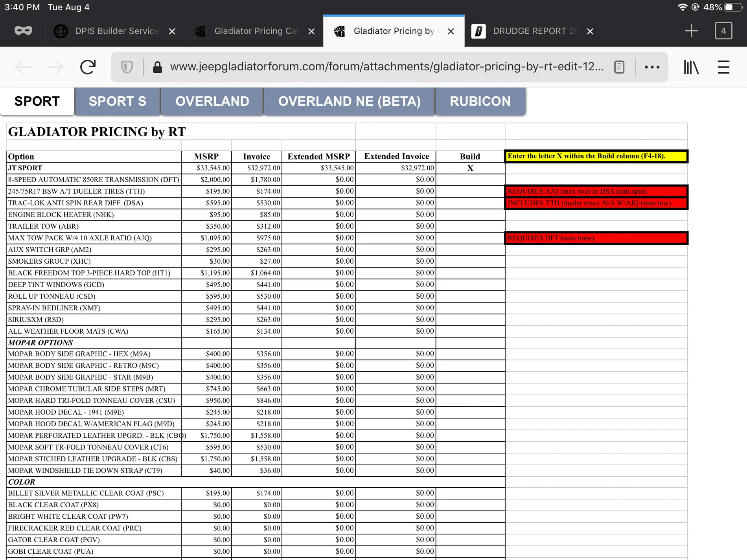The height and width of the screenshot is (560, 747).
Task: Select the OVERLAND sheet tab
Action: (212, 101)
